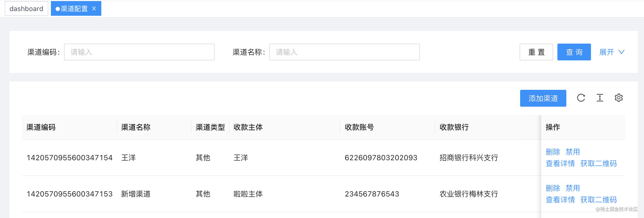Click the 查询 button
The height and width of the screenshot is (218, 644).
[574, 52]
